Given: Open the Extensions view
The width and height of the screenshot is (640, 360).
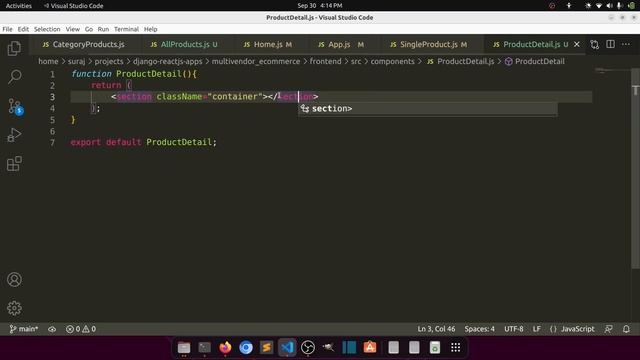Looking at the screenshot, I should pyautogui.click(x=14, y=164).
